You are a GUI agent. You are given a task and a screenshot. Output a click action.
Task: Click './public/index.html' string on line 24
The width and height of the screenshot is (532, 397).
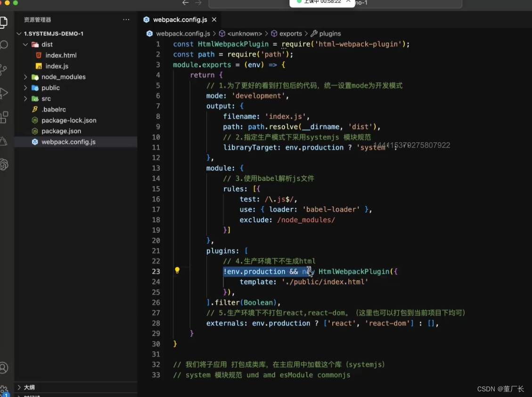click(x=325, y=282)
